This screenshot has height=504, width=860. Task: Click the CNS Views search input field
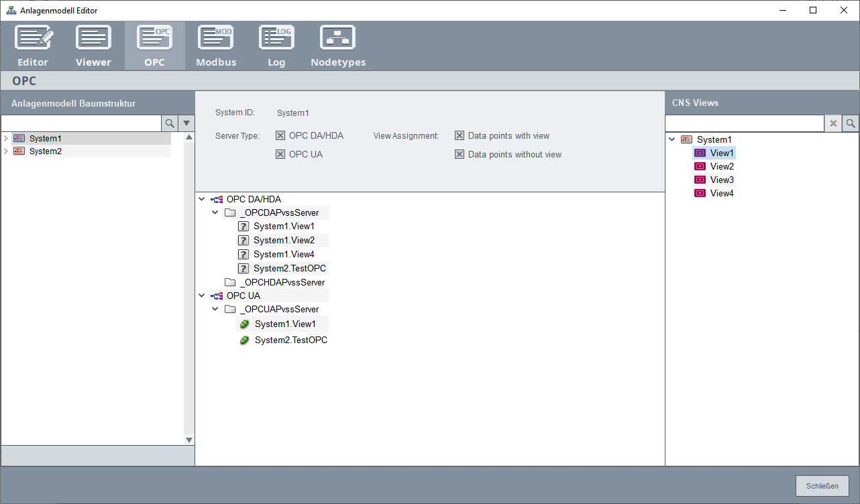coord(744,123)
